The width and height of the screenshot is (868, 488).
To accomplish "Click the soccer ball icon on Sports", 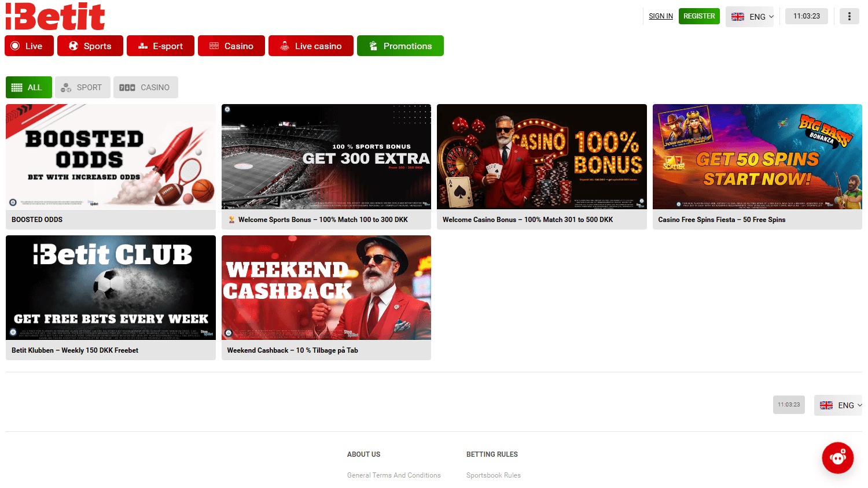I will pos(72,46).
